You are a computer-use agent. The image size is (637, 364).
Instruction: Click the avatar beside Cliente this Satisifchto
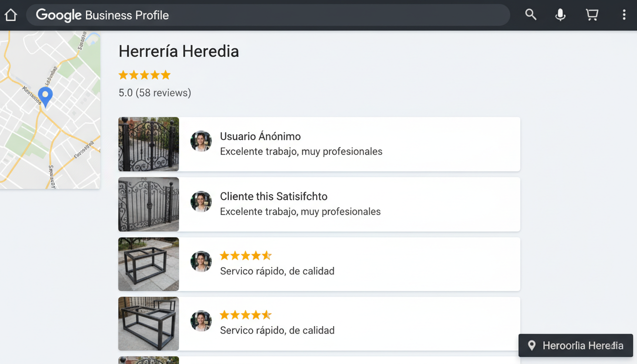[x=201, y=201]
